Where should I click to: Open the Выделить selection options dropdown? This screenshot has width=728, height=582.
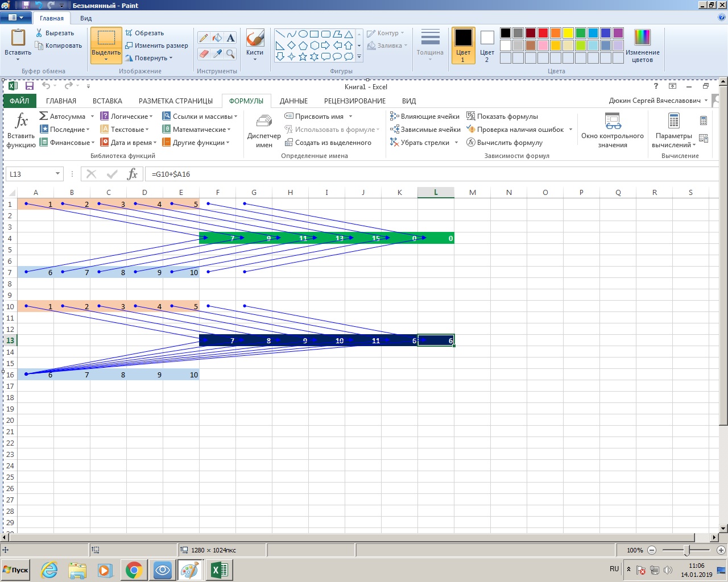pyautogui.click(x=106, y=59)
